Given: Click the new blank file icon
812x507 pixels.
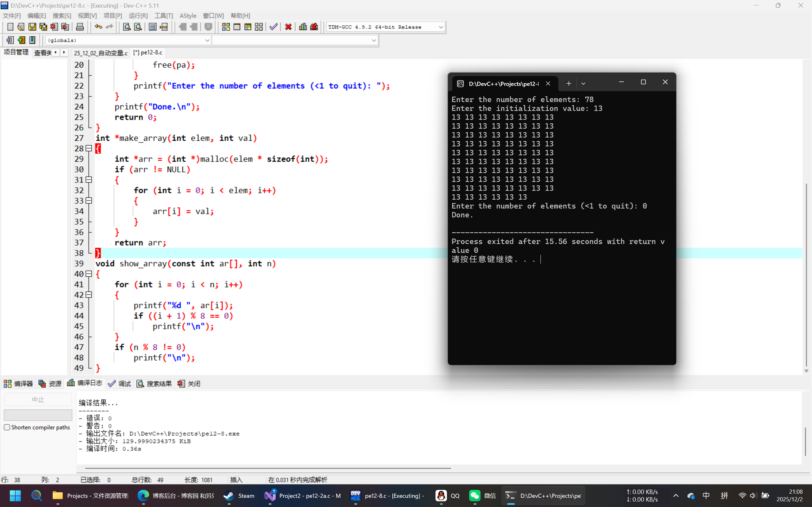Looking at the screenshot, I should point(10,27).
